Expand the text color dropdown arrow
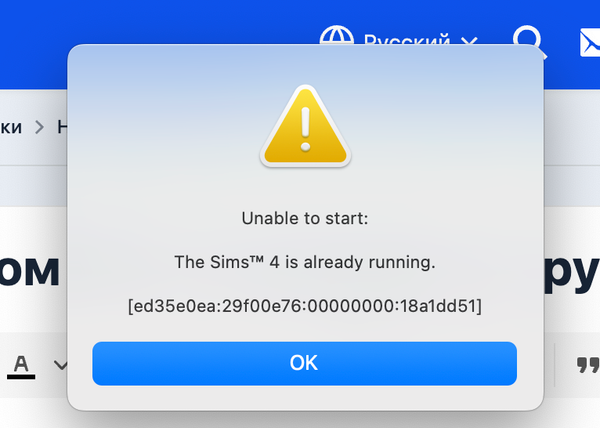The width and height of the screenshot is (600, 428). 59,365
